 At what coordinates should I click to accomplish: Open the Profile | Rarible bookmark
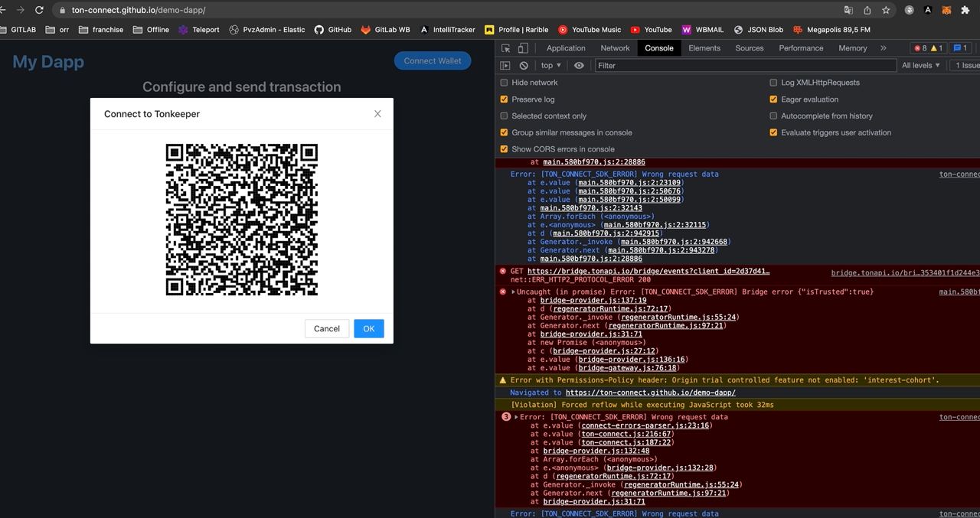[517, 30]
